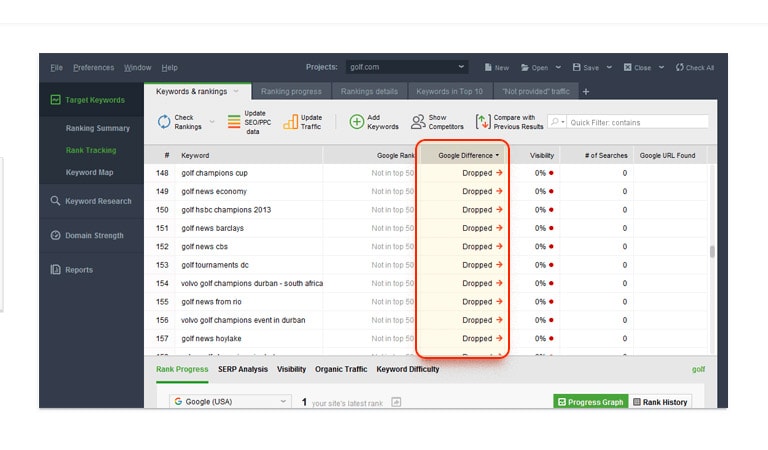Click the Progress Graph button
This screenshot has width=768, height=450.
[591, 402]
